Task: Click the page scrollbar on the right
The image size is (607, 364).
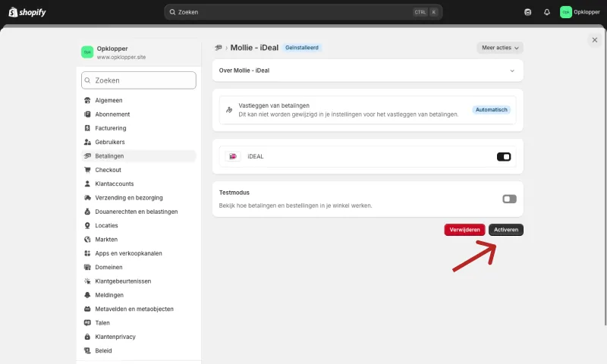Action: point(605,176)
